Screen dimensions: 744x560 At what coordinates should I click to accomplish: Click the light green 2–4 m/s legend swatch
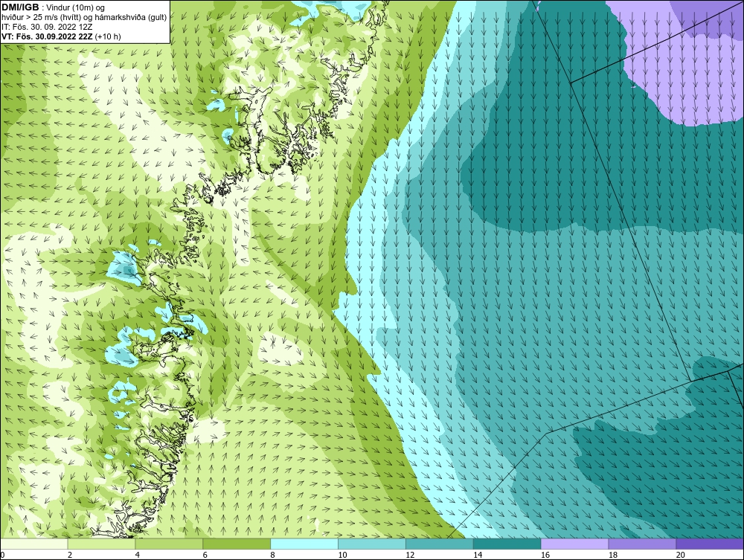pos(101,544)
